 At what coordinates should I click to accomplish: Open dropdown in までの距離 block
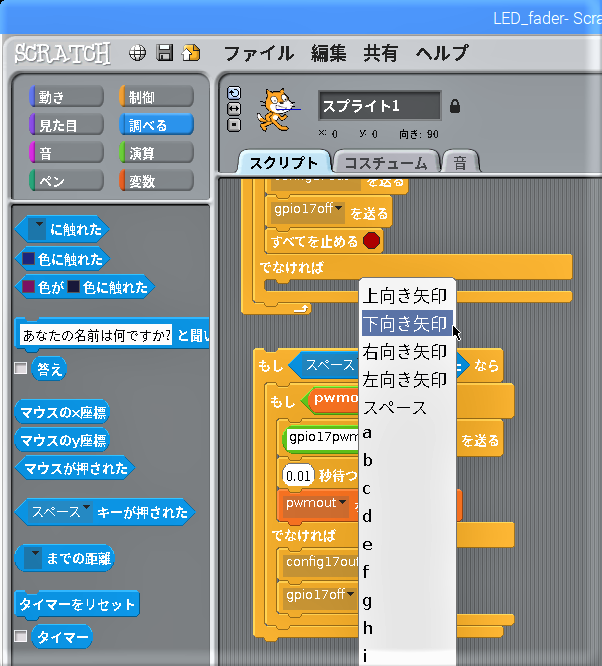[33, 558]
